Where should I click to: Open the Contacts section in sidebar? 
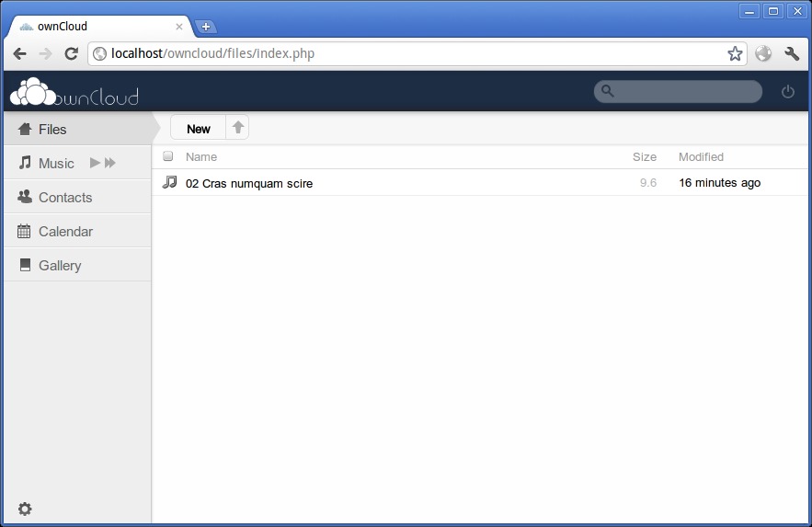pyautogui.click(x=77, y=197)
